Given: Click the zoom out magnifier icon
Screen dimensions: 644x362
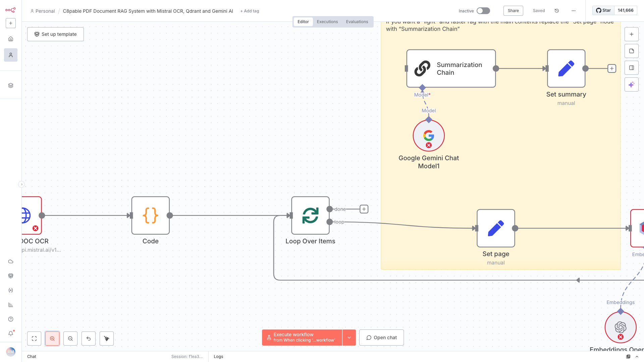Looking at the screenshot, I should tap(70, 339).
